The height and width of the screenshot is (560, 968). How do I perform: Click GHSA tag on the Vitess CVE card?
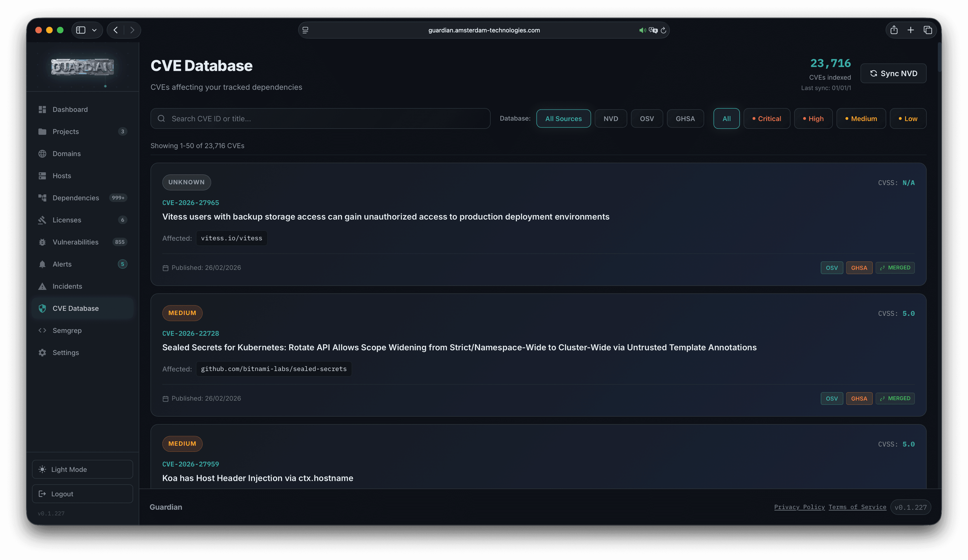tap(859, 268)
